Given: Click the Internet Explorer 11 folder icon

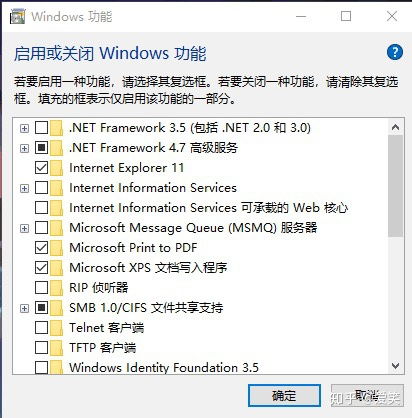Looking at the screenshot, I should click(57, 168).
